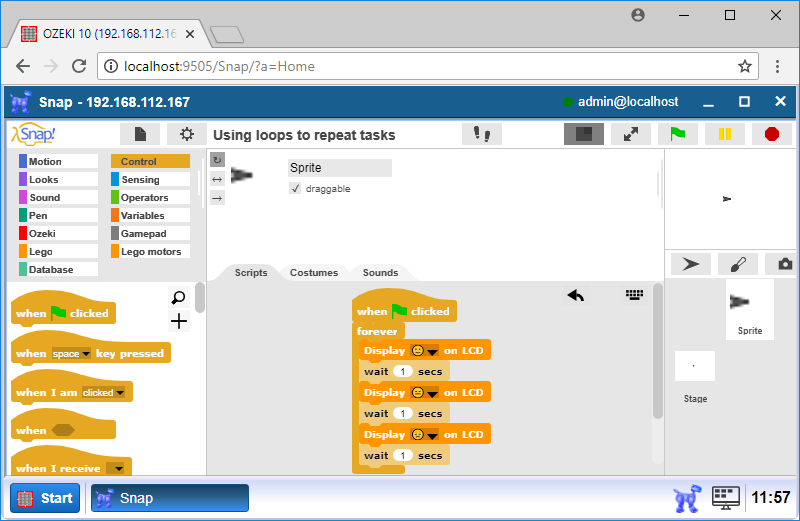This screenshot has width=800, height=521.
Task: Open the project file menu icon
Action: pos(140,134)
